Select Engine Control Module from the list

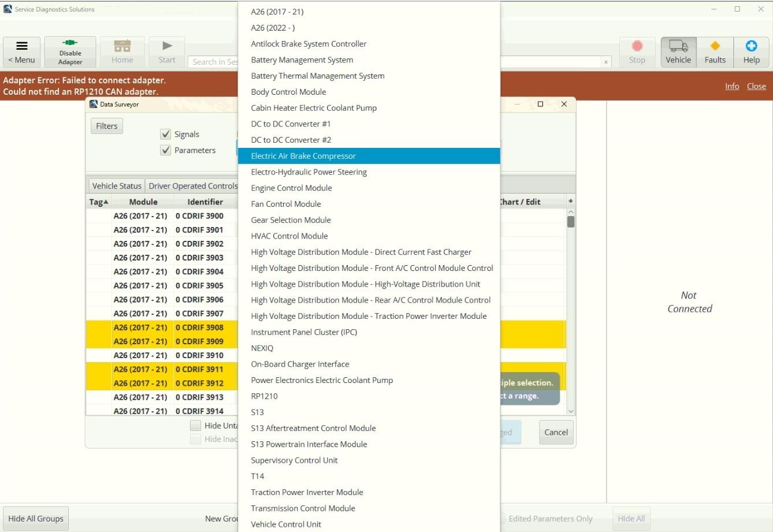[x=291, y=188]
